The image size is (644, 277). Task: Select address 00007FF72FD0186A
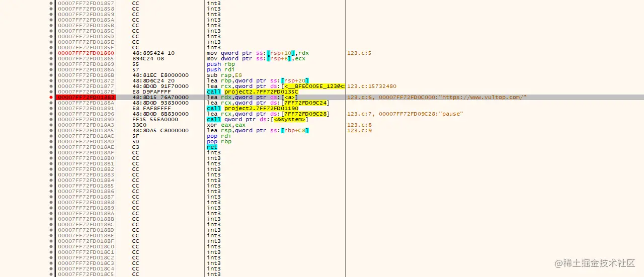pos(86,69)
